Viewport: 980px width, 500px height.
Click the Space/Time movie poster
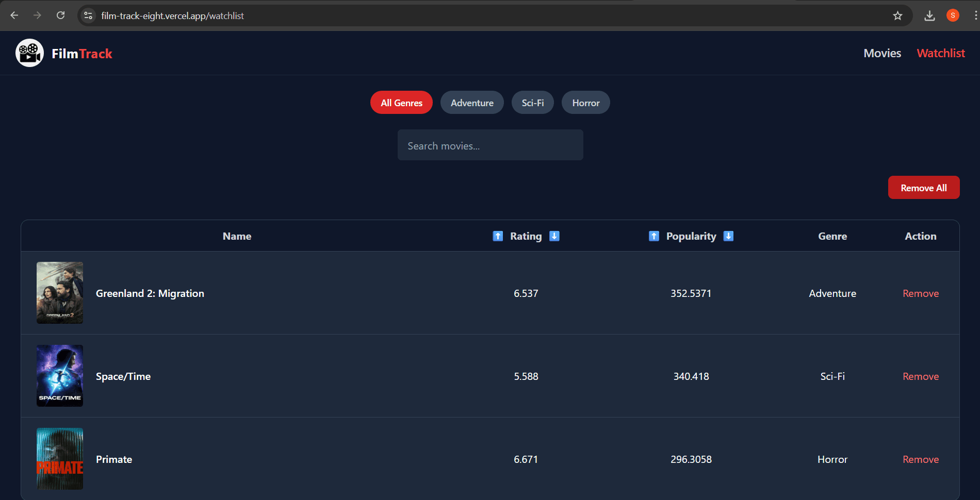pyautogui.click(x=59, y=375)
